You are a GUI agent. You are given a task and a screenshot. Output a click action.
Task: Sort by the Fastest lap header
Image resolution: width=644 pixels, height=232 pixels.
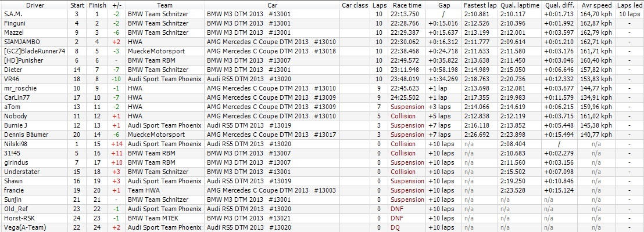(x=480, y=5)
